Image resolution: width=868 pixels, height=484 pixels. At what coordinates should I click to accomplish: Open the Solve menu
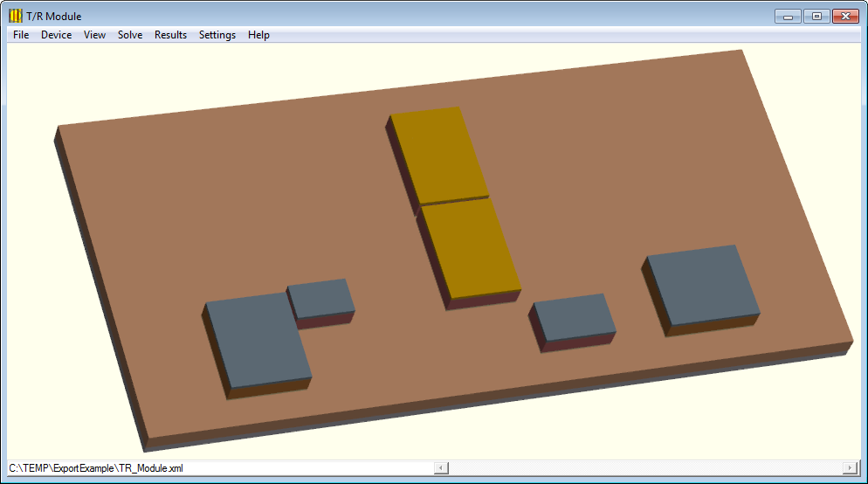(x=130, y=35)
